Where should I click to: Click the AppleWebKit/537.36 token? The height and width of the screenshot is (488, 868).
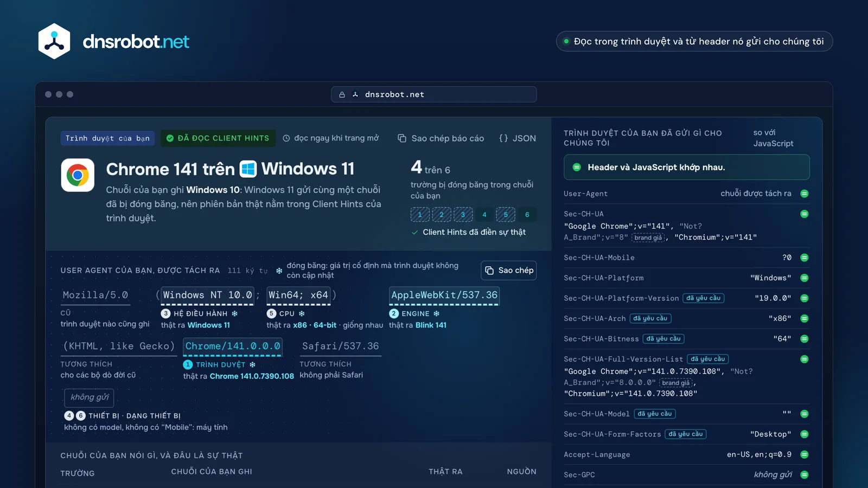tap(444, 295)
